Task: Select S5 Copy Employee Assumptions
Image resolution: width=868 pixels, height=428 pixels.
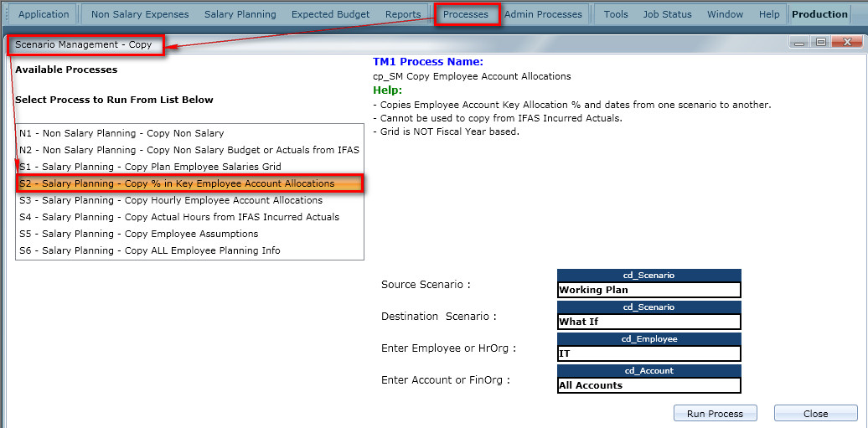Action: click(189, 234)
